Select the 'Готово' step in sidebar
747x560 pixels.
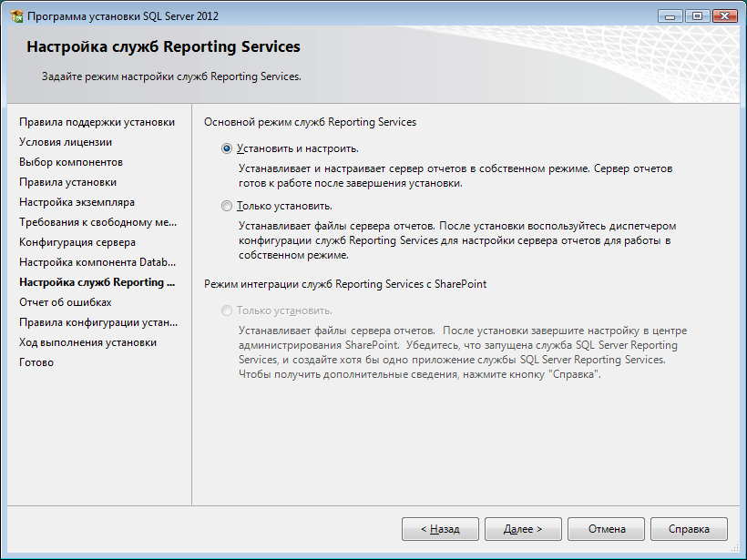36,362
